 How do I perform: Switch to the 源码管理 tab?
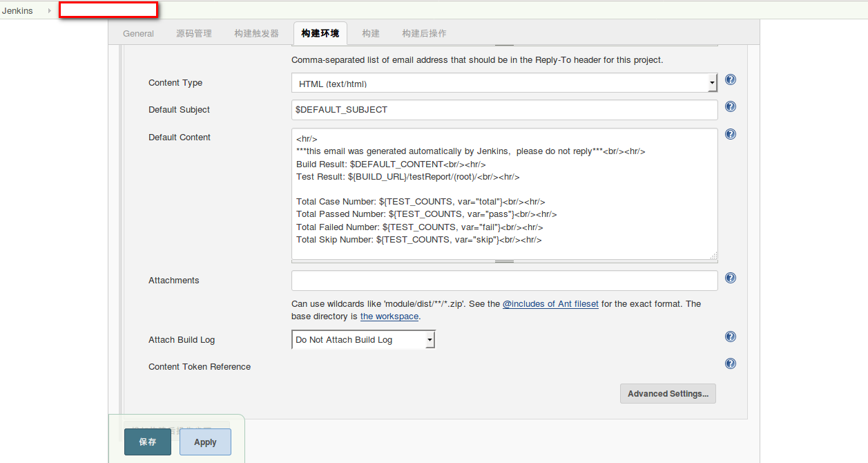coord(194,33)
